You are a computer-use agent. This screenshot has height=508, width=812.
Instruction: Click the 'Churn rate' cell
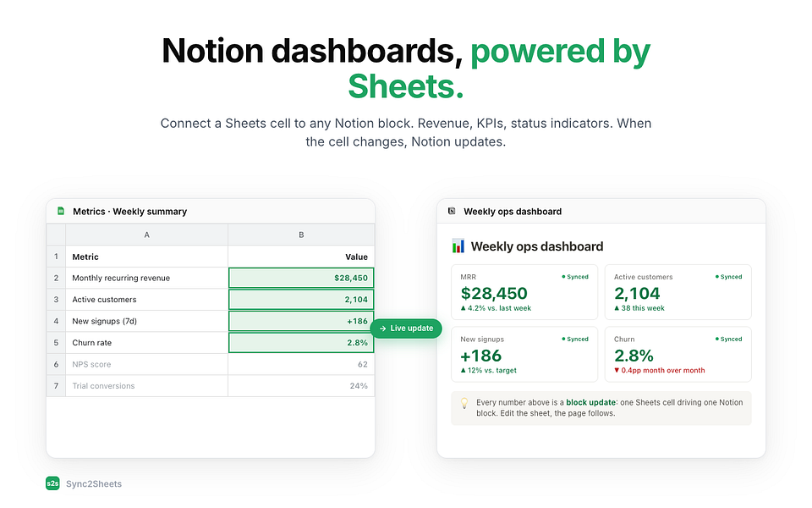(146, 343)
